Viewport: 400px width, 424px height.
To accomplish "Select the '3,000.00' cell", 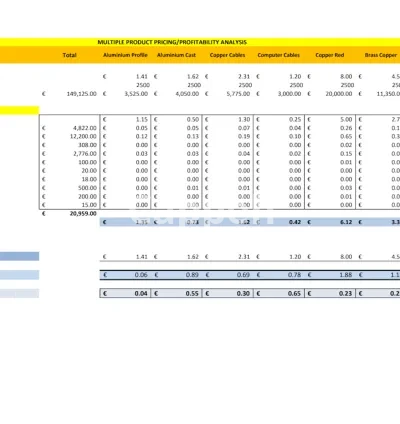I will [x=289, y=94].
